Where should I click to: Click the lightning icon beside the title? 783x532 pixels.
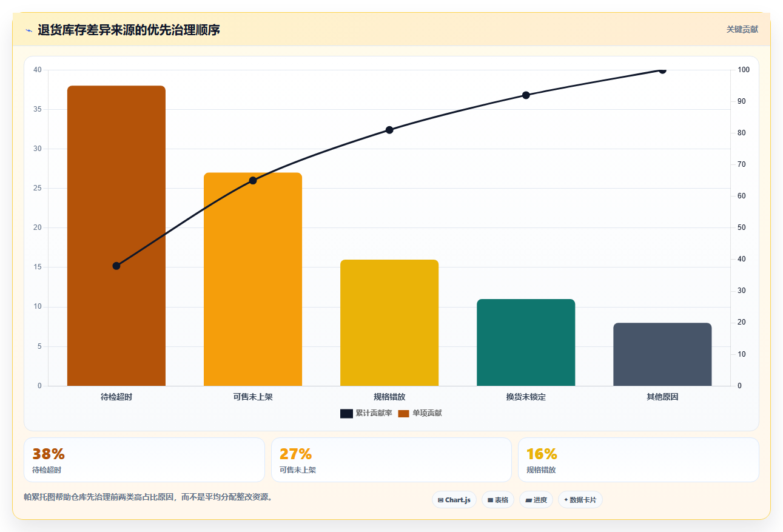[x=29, y=30]
